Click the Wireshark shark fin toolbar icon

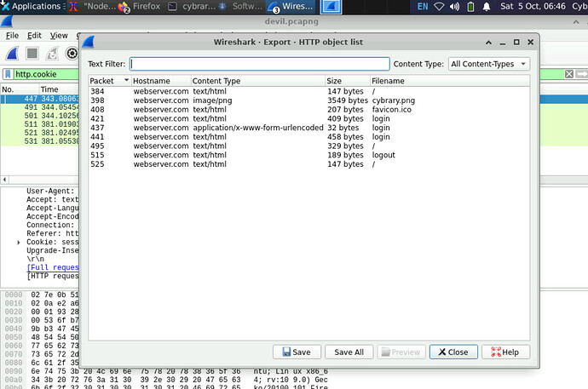pyautogui.click(x=13, y=54)
